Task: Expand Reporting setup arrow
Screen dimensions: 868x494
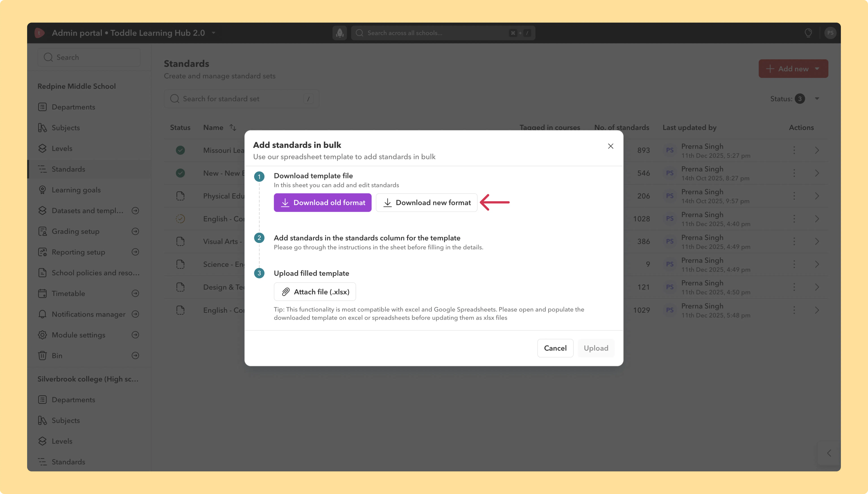Action: coord(135,252)
